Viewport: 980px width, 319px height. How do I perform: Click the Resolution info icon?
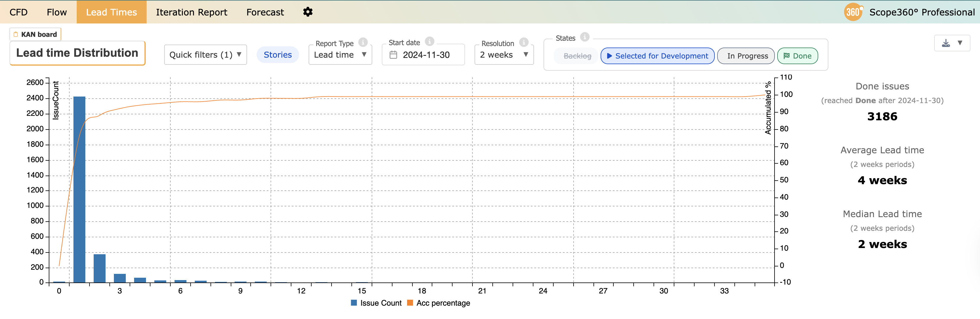point(524,42)
